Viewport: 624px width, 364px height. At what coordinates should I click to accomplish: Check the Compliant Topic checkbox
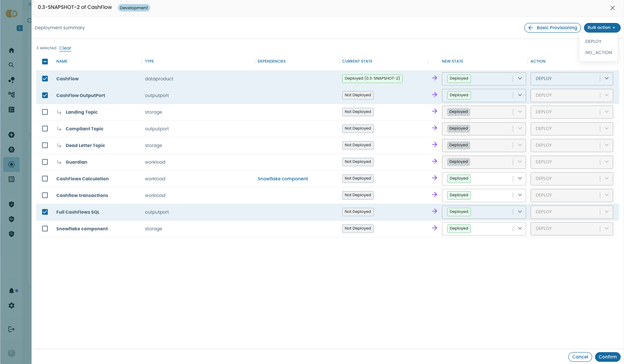tap(45, 128)
